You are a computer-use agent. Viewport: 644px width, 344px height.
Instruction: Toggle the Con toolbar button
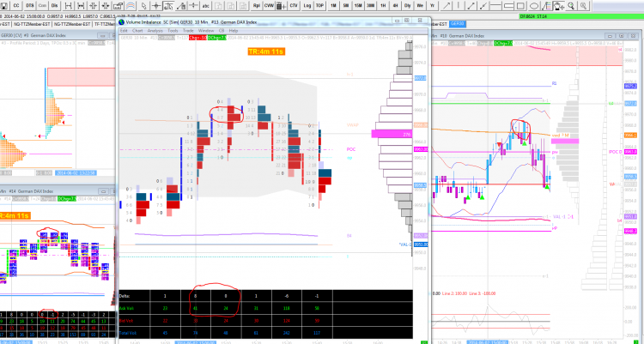pos(42,6)
